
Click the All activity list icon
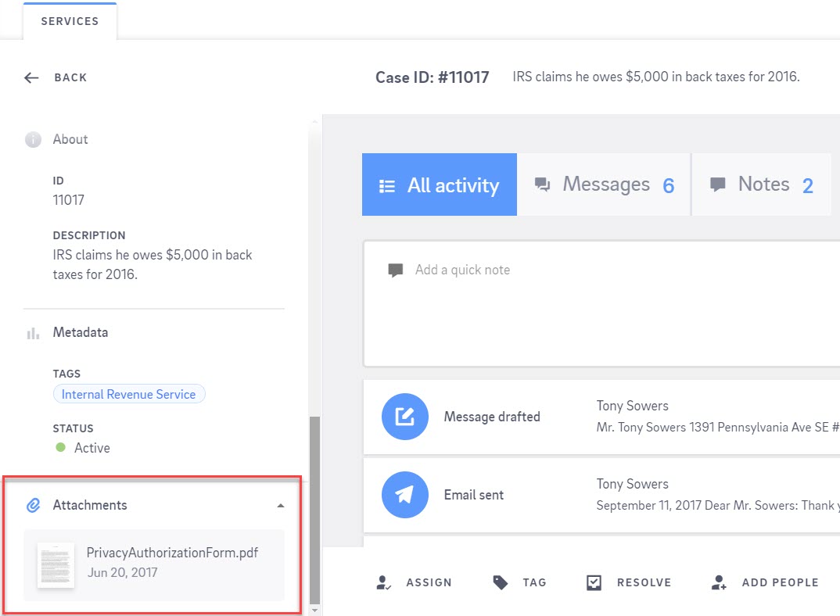pos(387,186)
